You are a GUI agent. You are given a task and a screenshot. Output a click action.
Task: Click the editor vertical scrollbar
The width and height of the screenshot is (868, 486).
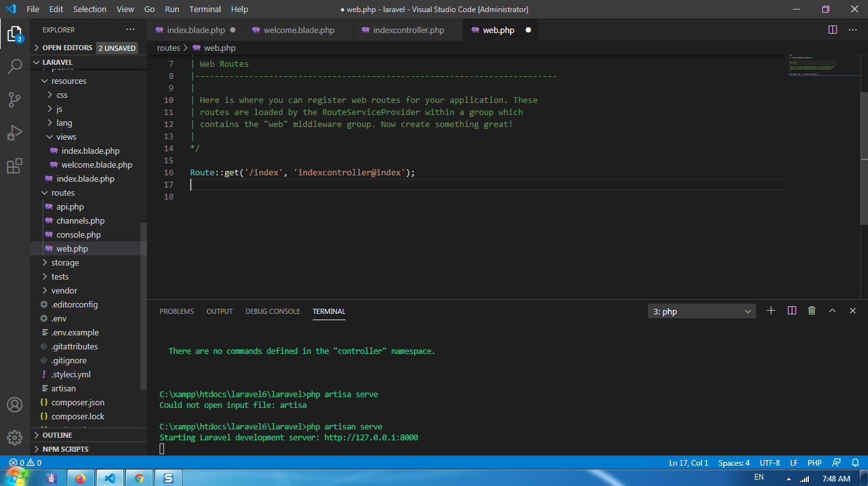[x=864, y=158]
